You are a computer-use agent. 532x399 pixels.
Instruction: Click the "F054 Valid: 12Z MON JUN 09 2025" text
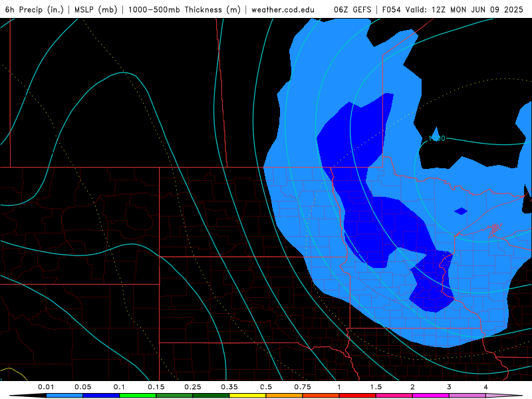click(x=453, y=9)
